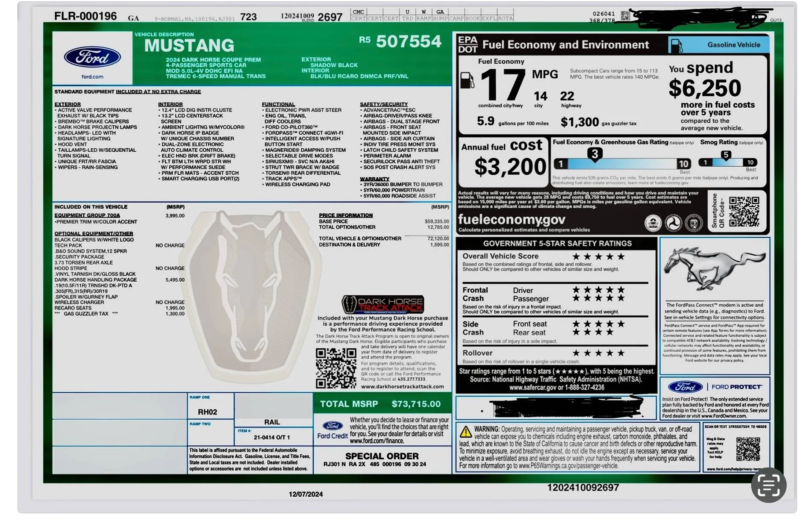Open the www.safercar.gov link

[533, 388]
